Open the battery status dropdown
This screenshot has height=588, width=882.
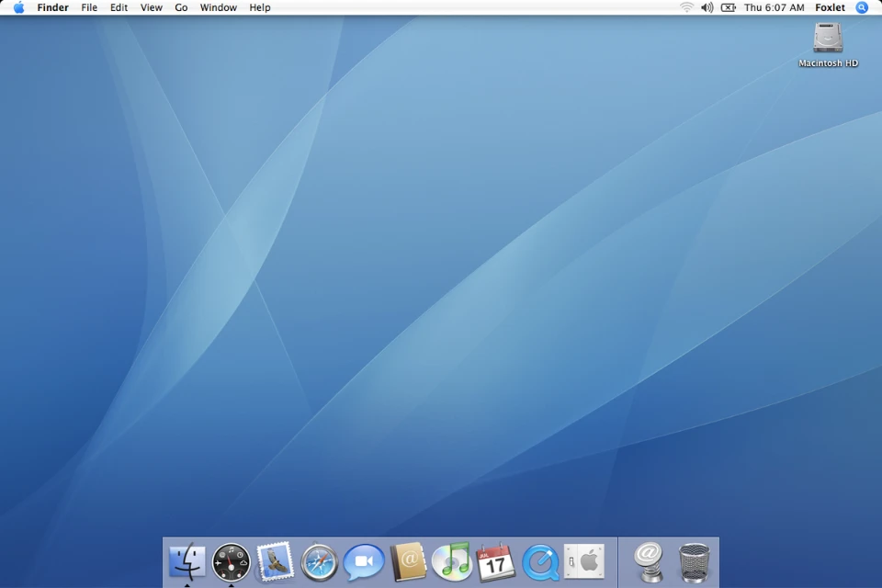[727, 7]
